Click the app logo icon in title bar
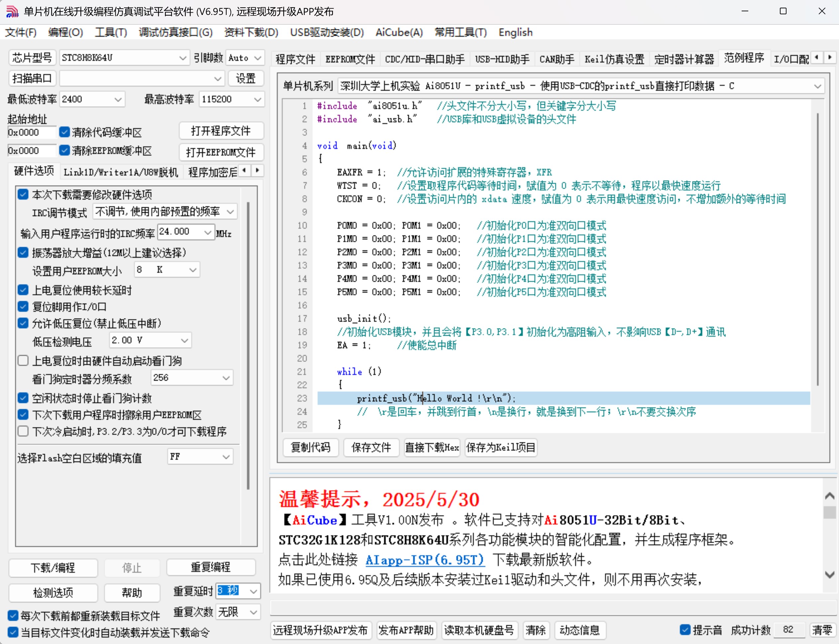The image size is (839, 644). click(x=12, y=12)
